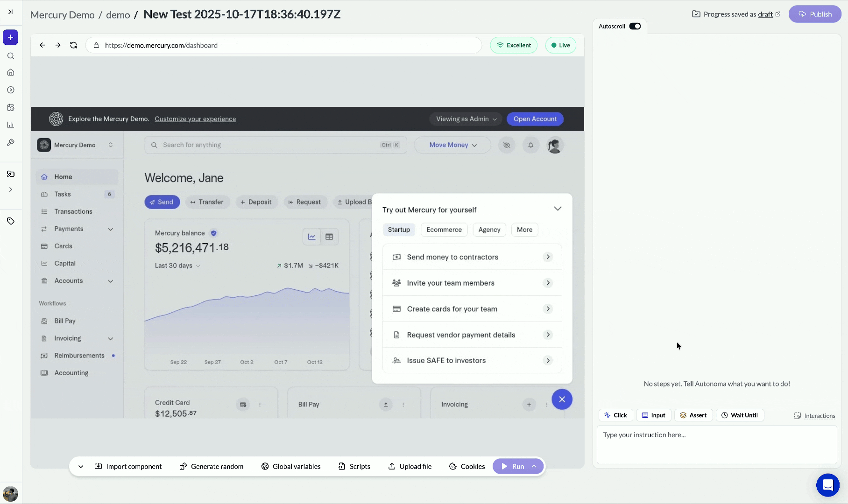Open the "Customize your experience" link
The height and width of the screenshot is (504, 848).
(195, 119)
